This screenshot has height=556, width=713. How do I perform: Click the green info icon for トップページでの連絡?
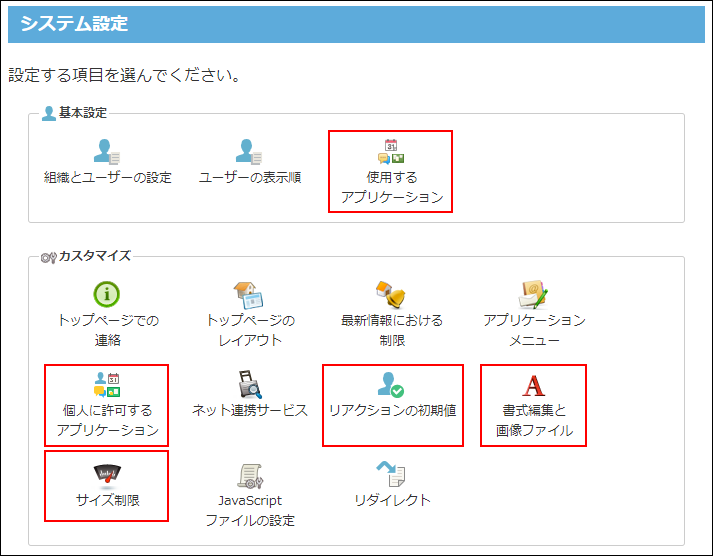(107, 294)
